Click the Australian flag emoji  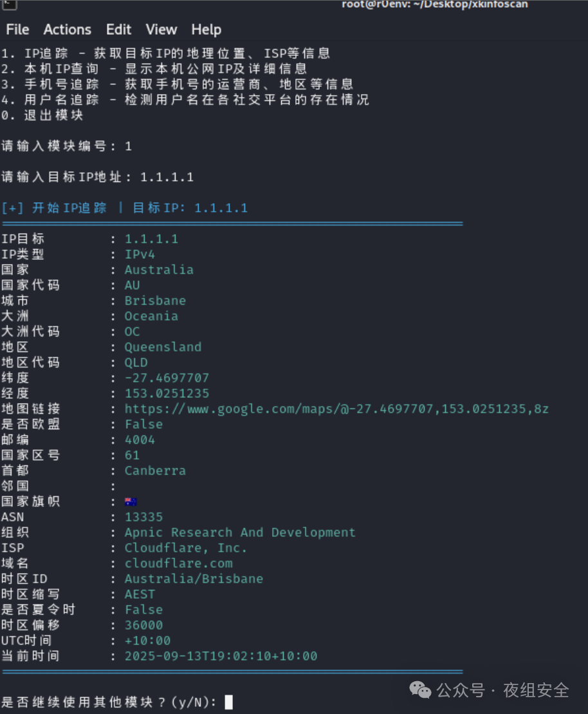pyautogui.click(x=131, y=502)
